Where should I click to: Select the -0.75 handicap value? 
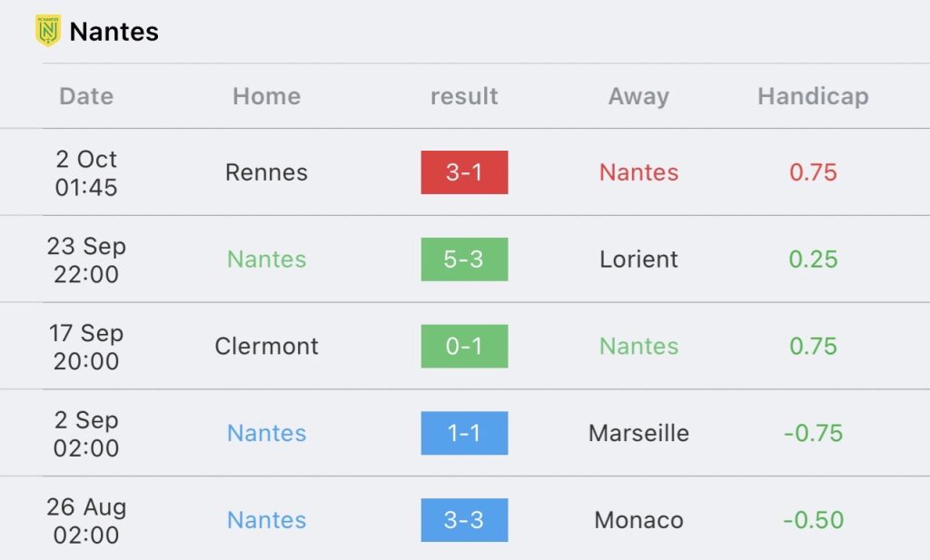pos(813,433)
